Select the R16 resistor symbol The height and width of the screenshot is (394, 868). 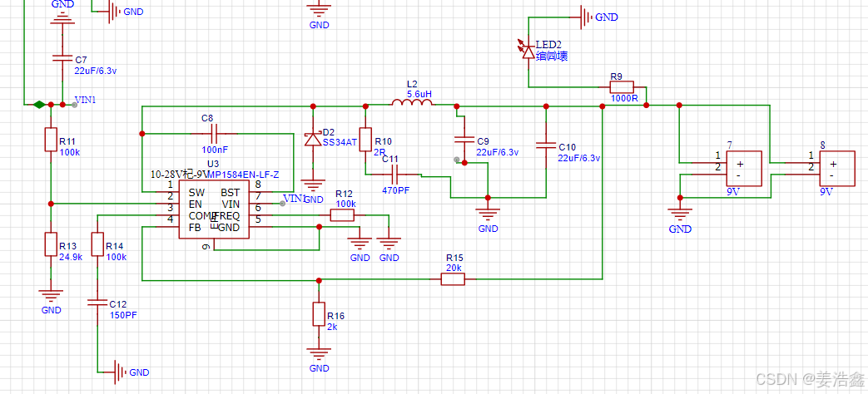click(x=318, y=313)
